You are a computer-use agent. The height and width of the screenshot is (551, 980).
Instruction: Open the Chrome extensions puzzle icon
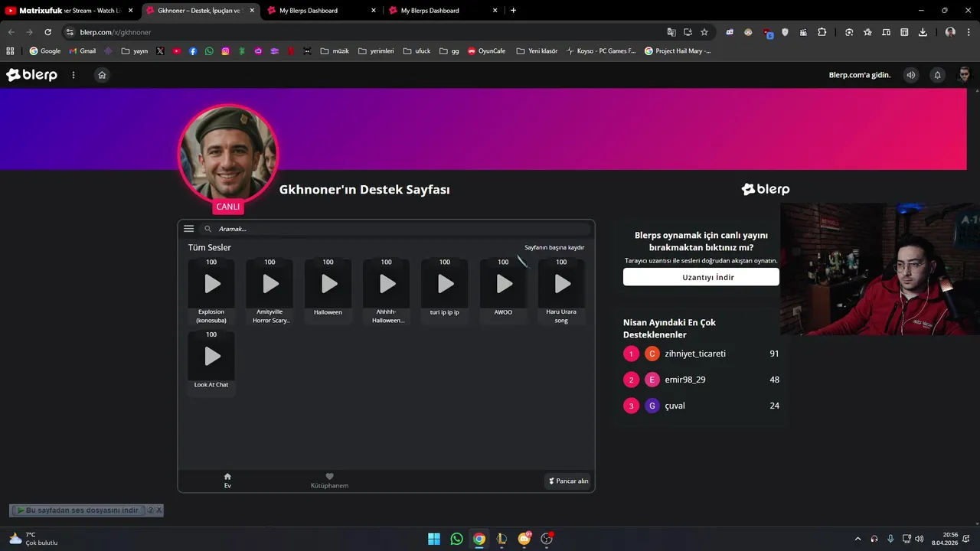(822, 32)
